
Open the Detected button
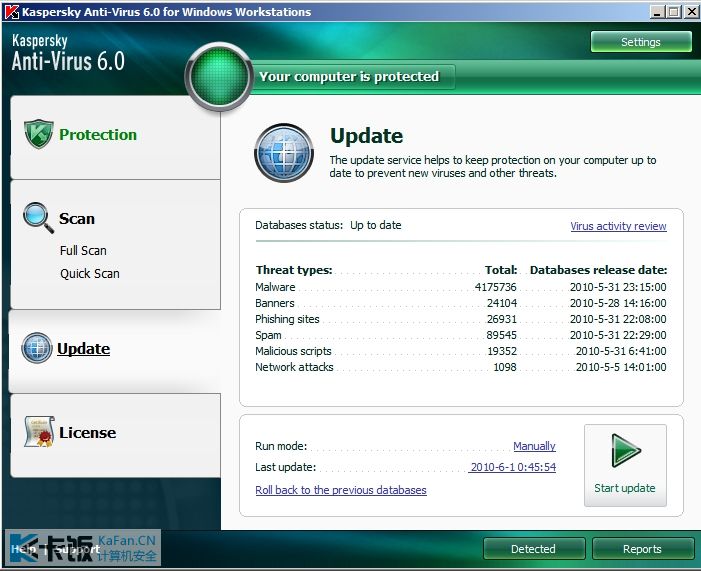(534, 549)
